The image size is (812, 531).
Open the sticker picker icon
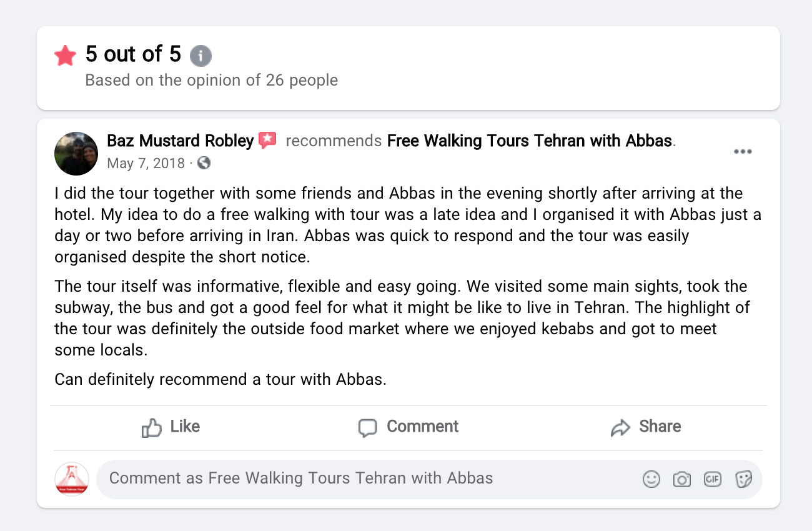point(743,479)
